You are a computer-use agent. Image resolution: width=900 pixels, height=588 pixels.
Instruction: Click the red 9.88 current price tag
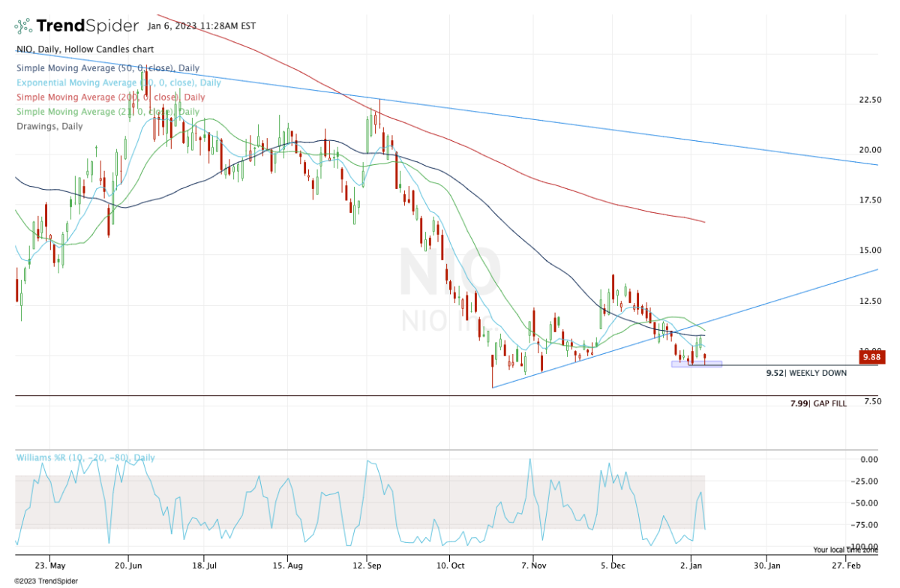(x=871, y=357)
